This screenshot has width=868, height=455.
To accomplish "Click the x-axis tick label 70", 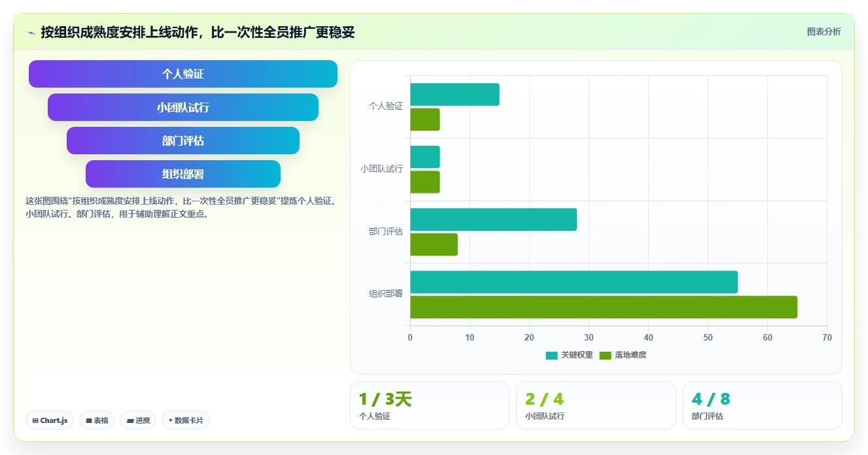I will (827, 338).
